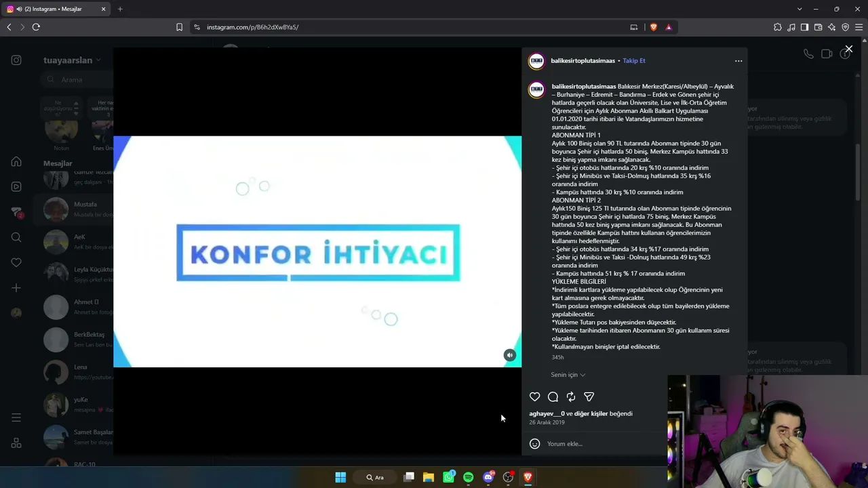The width and height of the screenshot is (868, 488).
Task: Open More hamburger menu in sidebar
Action: (16, 418)
